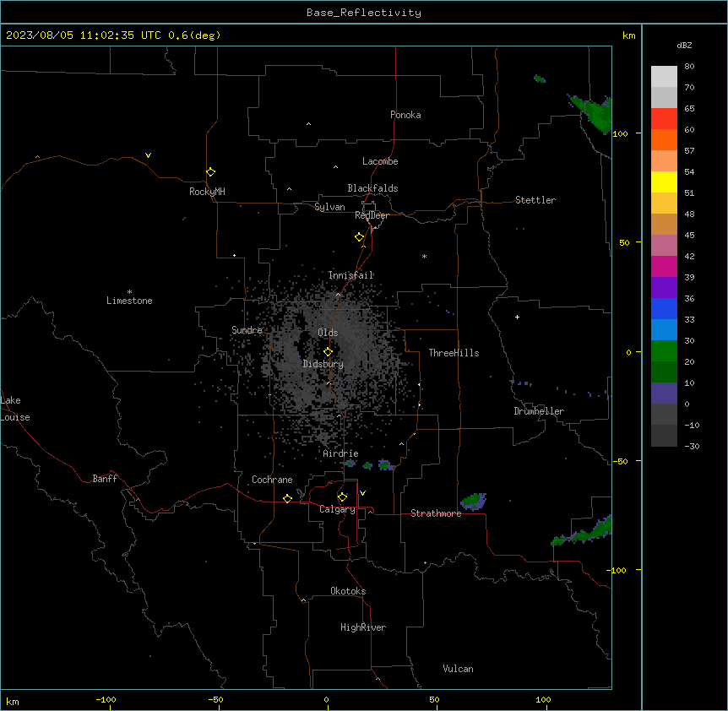Select the red 65-60 dBZ legend swatch
Screen dimensions: 728x711
(x=664, y=119)
